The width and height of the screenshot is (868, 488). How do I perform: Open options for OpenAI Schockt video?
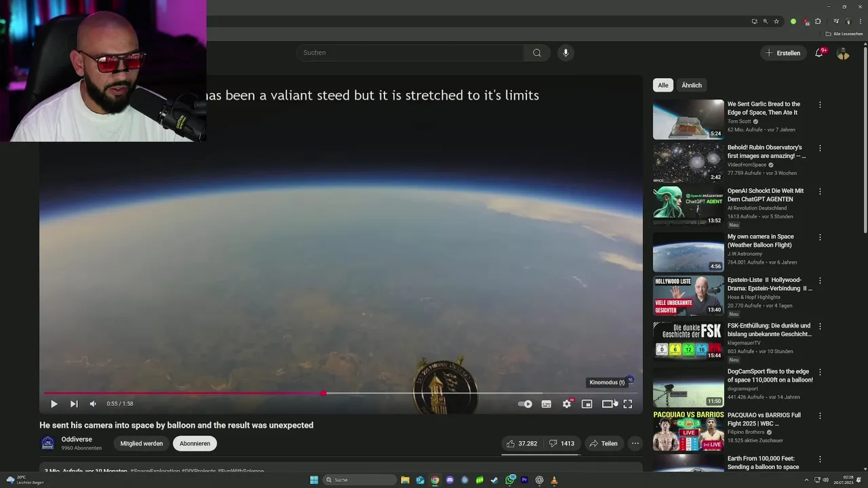click(x=820, y=192)
